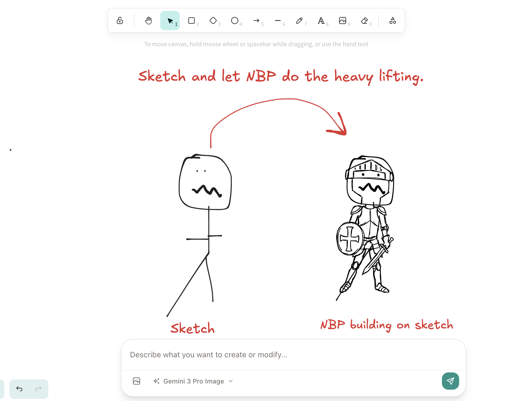Click the Redo button
532x401 pixels.
click(38, 389)
